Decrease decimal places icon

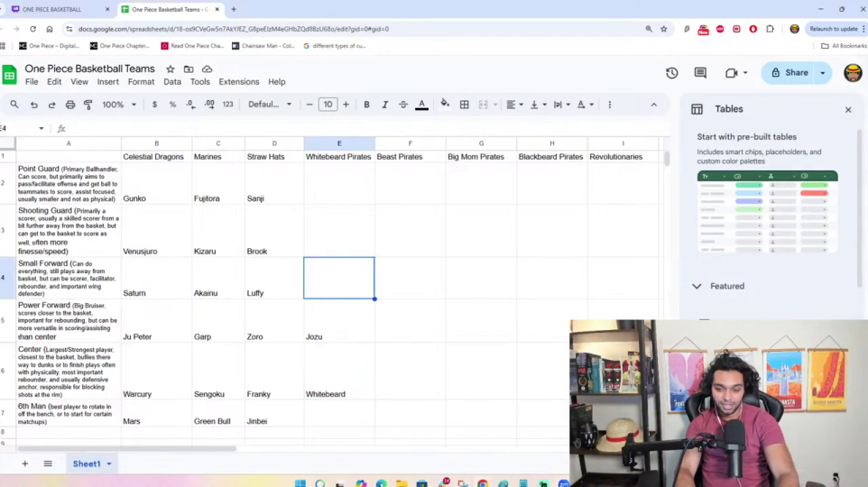tap(190, 105)
